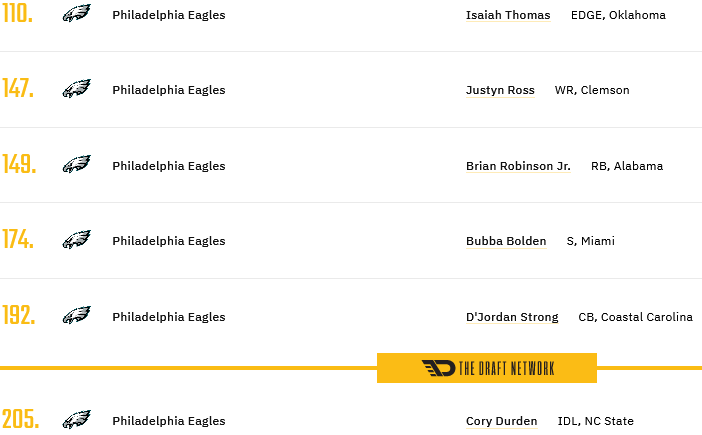Click pick number 110
This screenshot has height=435, width=702.
(18, 14)
